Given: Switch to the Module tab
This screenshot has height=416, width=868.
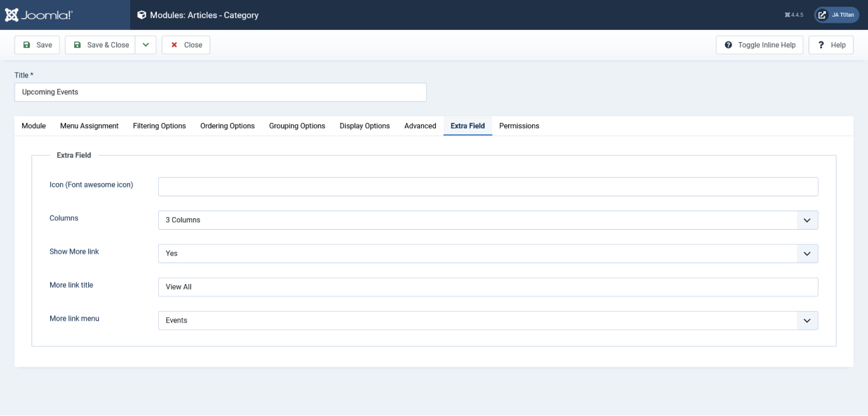Looking at the screenshot, I should tap(33, 126).
